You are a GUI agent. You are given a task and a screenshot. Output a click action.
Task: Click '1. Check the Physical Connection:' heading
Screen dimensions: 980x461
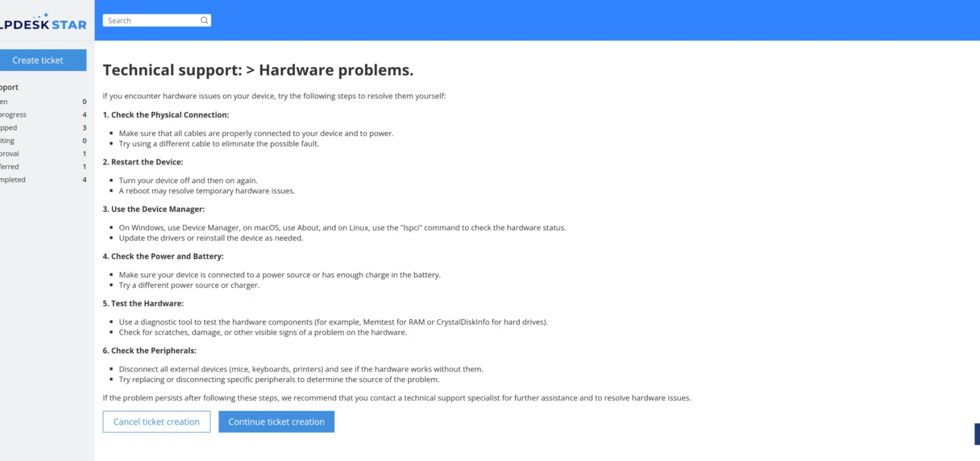pyautogui.click(x=166, y=115)
